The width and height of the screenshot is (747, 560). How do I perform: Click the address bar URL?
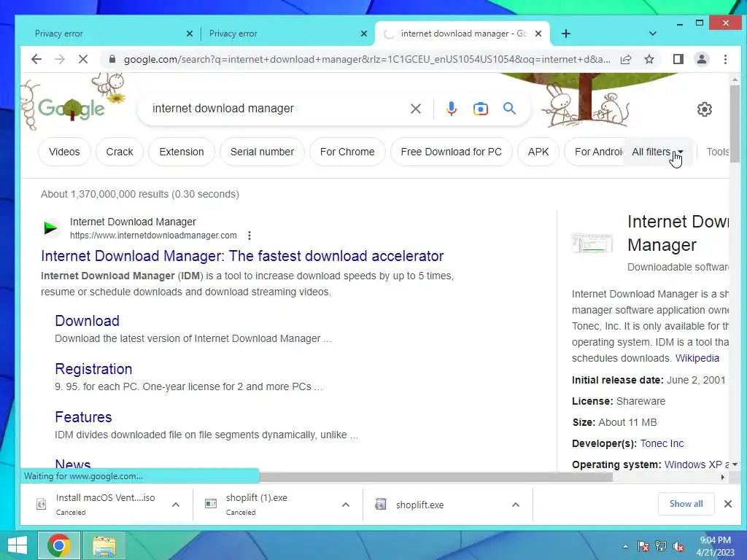(x=367, y=60)
